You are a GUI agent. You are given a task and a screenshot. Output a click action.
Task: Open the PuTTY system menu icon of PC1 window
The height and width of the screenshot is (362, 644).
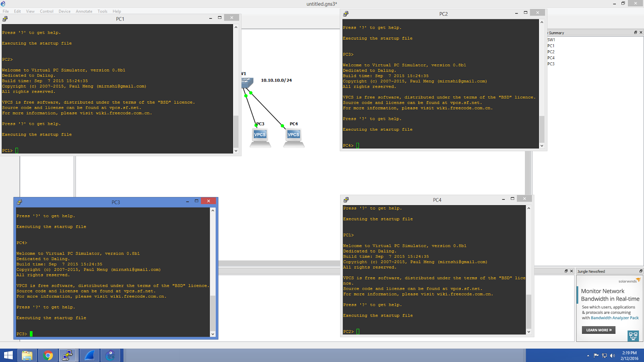5,19
